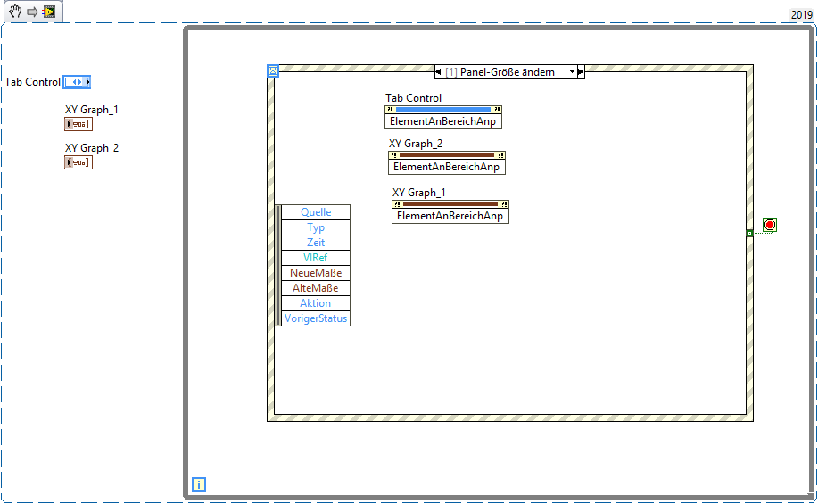Select the AlteMaße event data item

(316, 288)
